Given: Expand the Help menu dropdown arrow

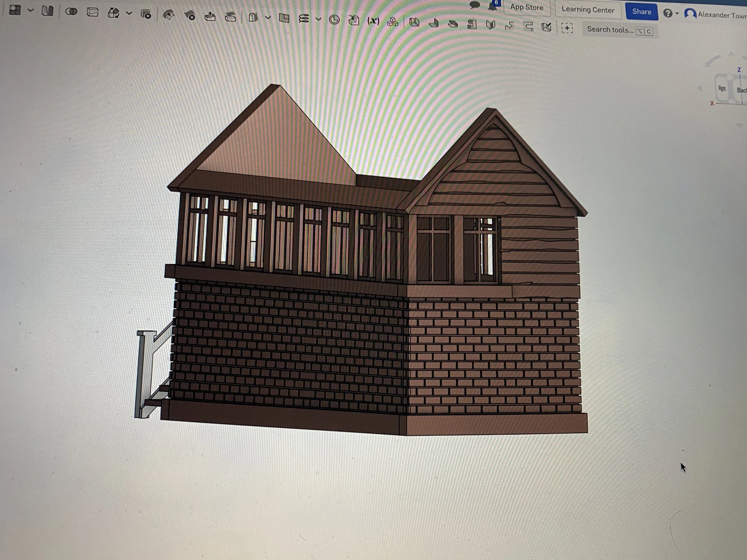Looking at the screenshot, I should [677, 13].
